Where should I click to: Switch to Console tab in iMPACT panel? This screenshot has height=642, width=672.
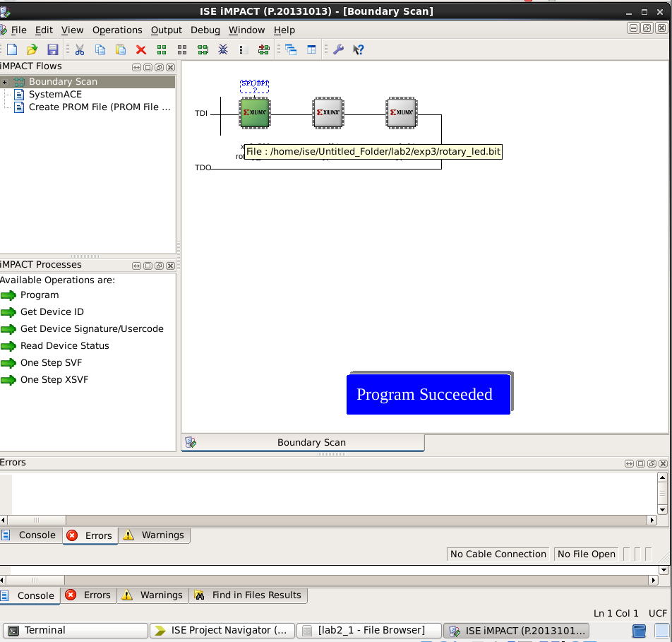pyautogui.click(x=31, y=535)
